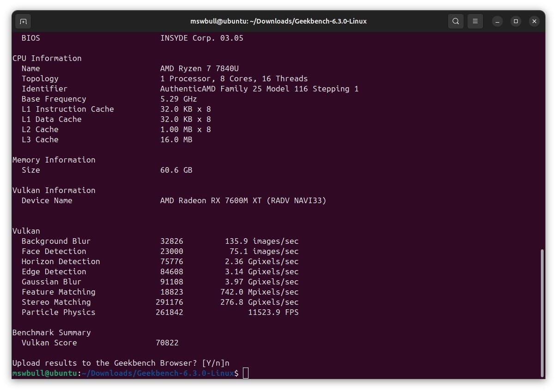
Task: Open a new terminal tab
Action: tap(23, 21)
